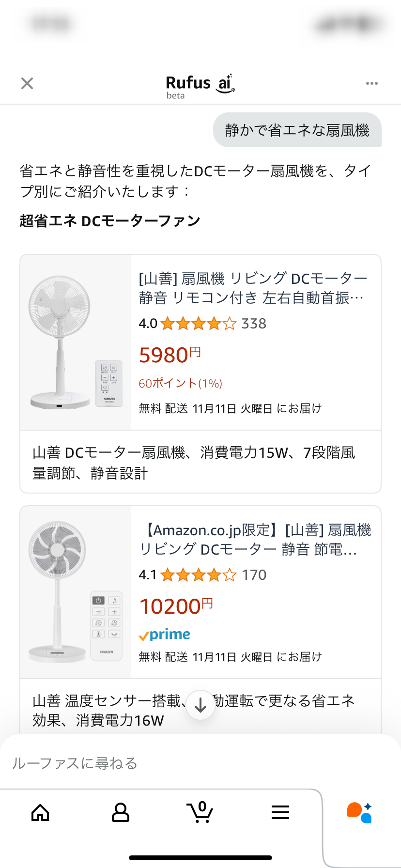Open the Amazon.co.jp限定 fan title link

(x=255, y=540)
